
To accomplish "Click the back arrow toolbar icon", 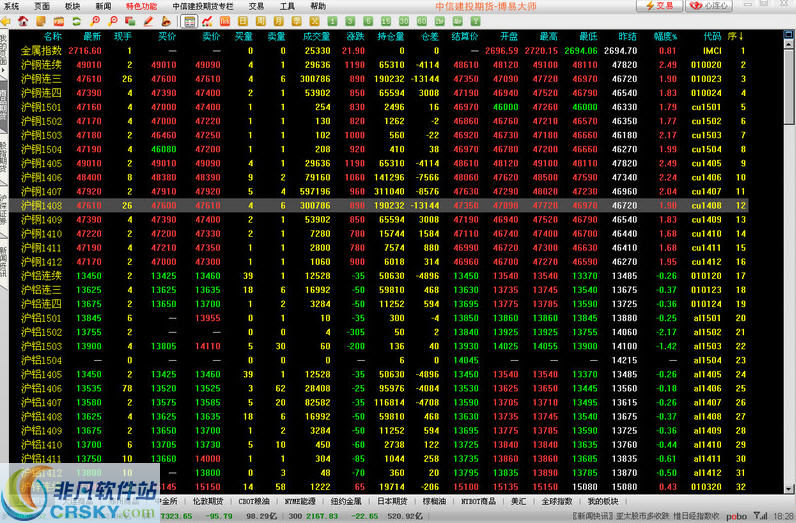I will point(6,21).
